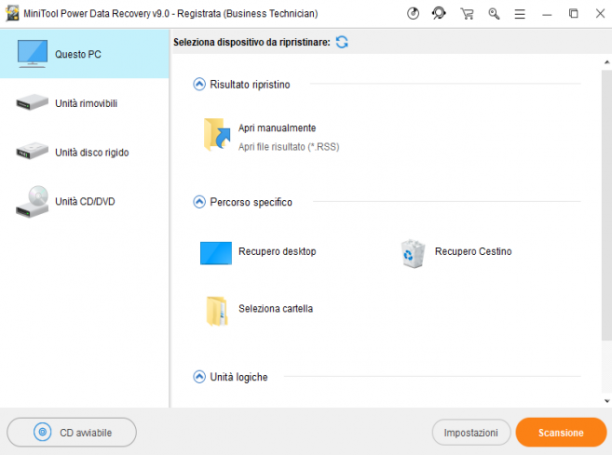Select the Questo PC tab
This screenshot has height=455, width=612.
[84, 54]
